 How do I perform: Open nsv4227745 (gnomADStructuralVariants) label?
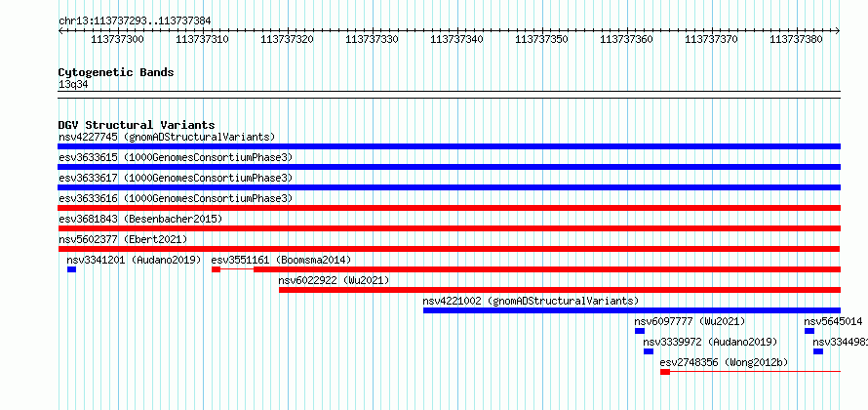point(167,137)
